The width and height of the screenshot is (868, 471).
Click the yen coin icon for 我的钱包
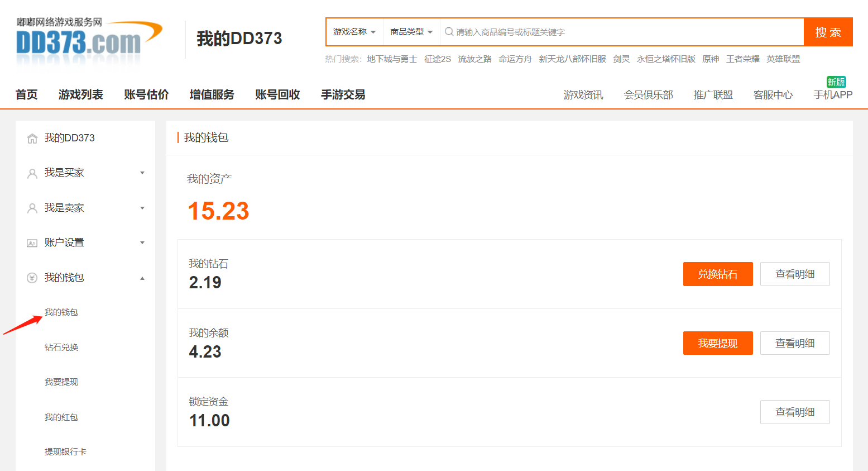(x=32, y=278)
